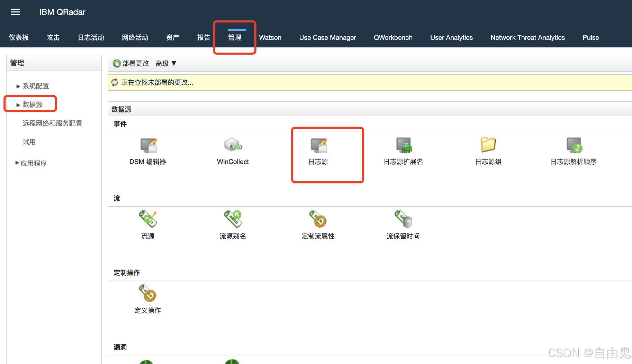Switch to the 资产 tab
This screenshot has height=364, width=632.
tap(173, 37)
